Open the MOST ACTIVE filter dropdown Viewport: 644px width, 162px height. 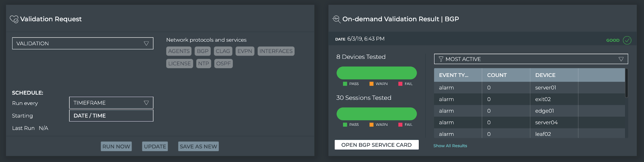(x=531, y=59)
